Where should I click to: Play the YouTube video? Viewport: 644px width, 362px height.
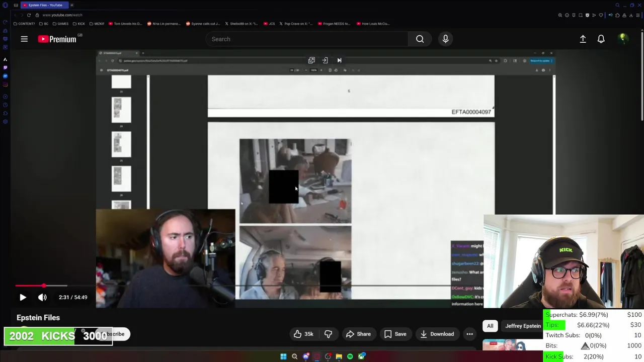point(23,297)
